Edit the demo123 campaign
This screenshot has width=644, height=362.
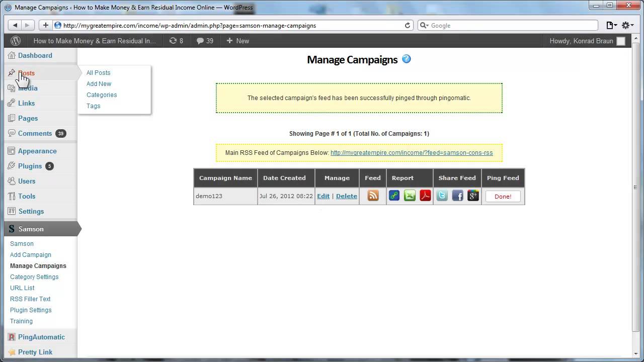pos(323,196)
